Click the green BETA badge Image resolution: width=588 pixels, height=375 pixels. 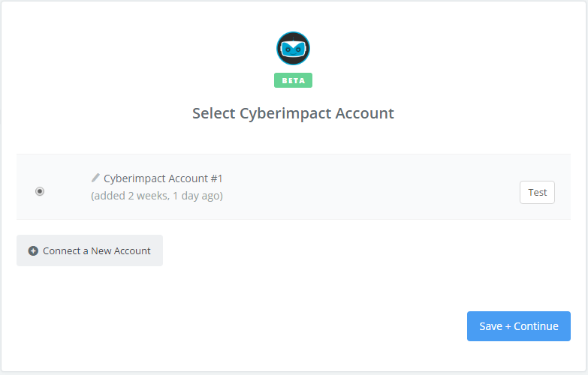(293, 80)
